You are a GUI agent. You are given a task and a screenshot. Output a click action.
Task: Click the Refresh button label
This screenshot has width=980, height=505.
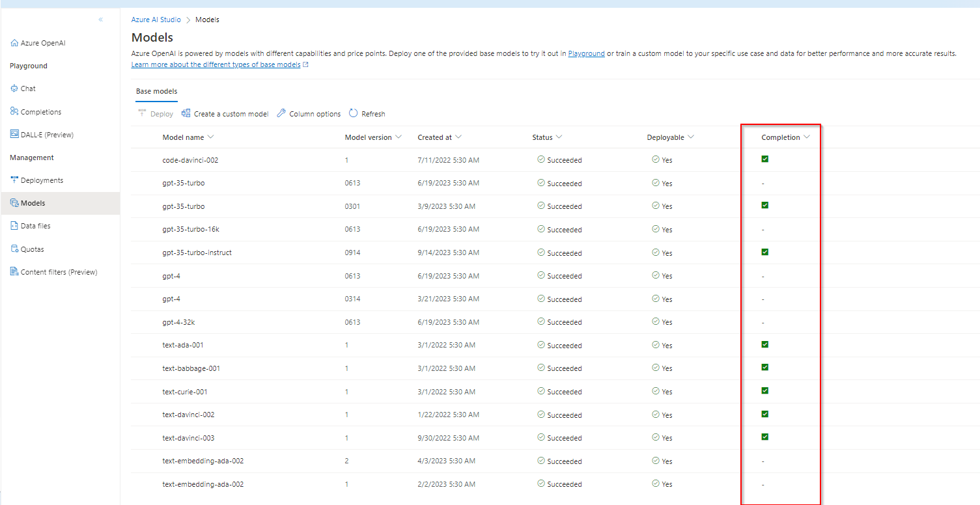coord(374,114)
